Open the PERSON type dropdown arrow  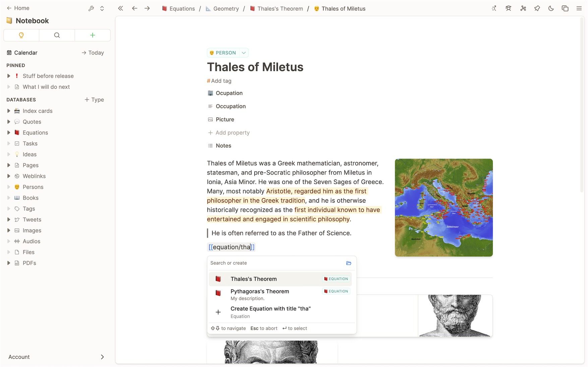pos(244,53)
